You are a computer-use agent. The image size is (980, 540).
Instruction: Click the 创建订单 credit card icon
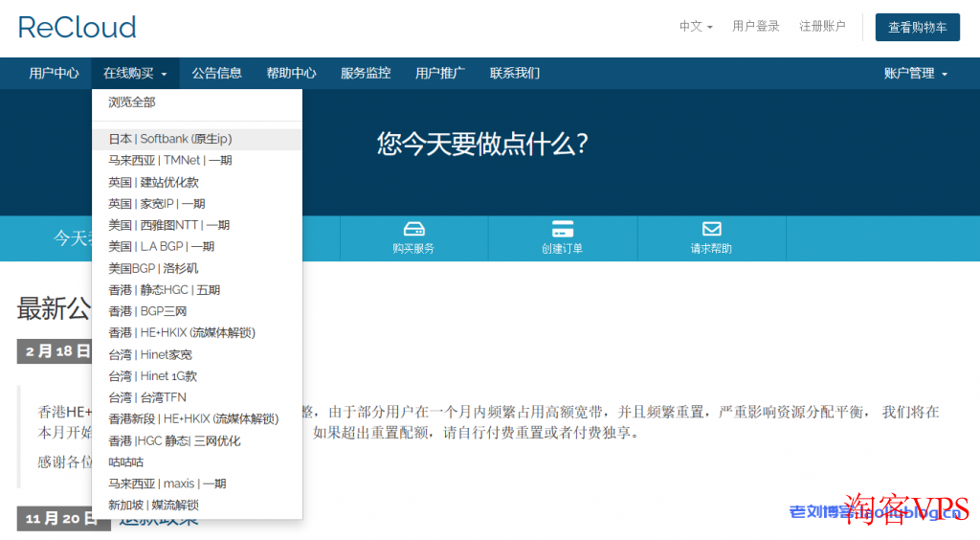(x=563, y=229)
